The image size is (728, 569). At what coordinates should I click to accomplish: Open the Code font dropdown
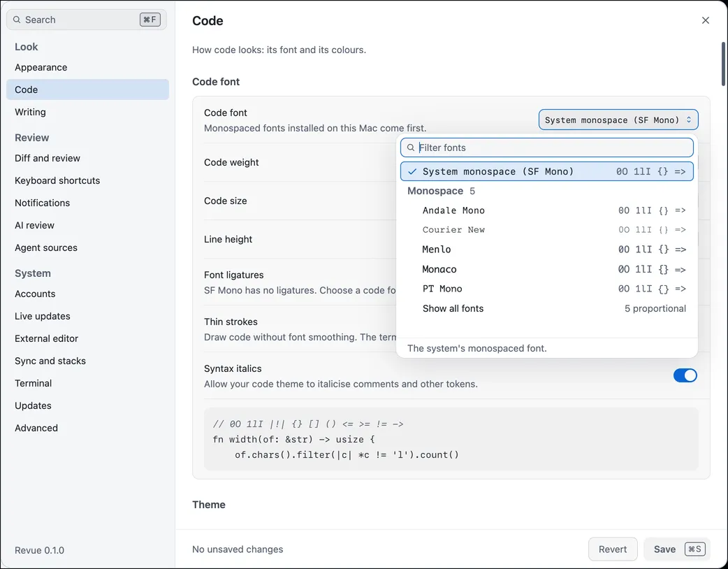point(618,120)
